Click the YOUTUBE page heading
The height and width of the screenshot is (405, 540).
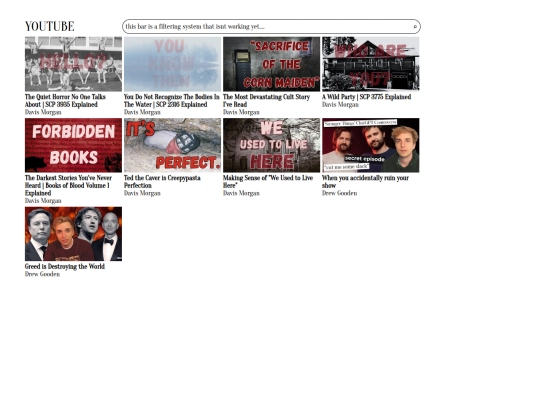(x=50, y=26)
